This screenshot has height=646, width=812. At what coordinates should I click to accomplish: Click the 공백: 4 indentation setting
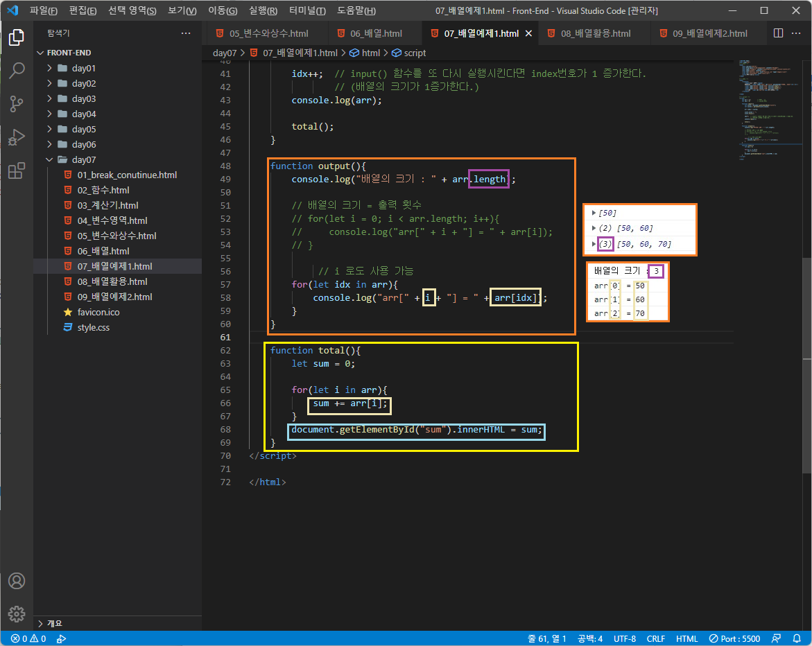click(x=590, y=639)
